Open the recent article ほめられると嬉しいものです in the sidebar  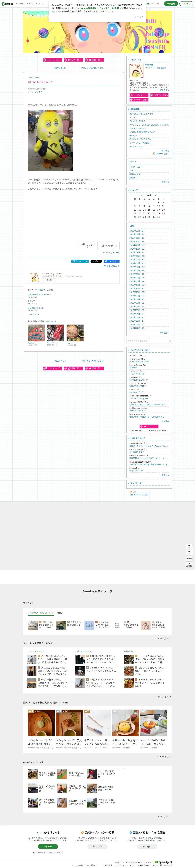coord(141,114)
